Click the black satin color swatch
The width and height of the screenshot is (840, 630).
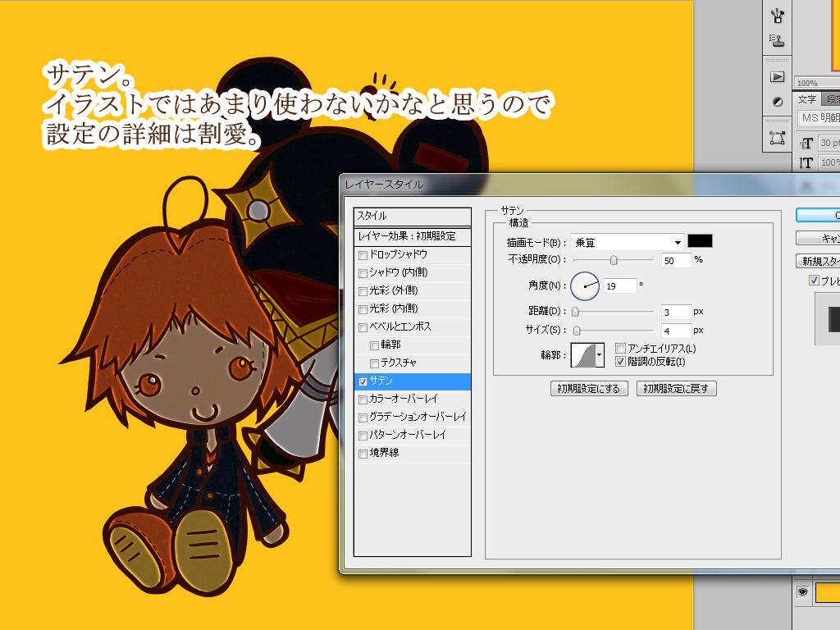click(700, 241)
